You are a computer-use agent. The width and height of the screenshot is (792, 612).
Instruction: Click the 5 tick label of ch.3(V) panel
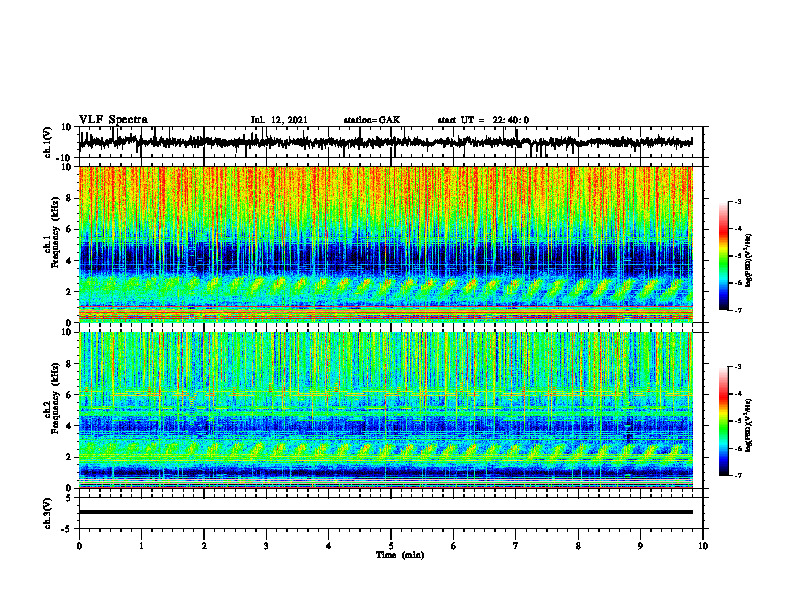pyautogui.click(x=69, y=498)
